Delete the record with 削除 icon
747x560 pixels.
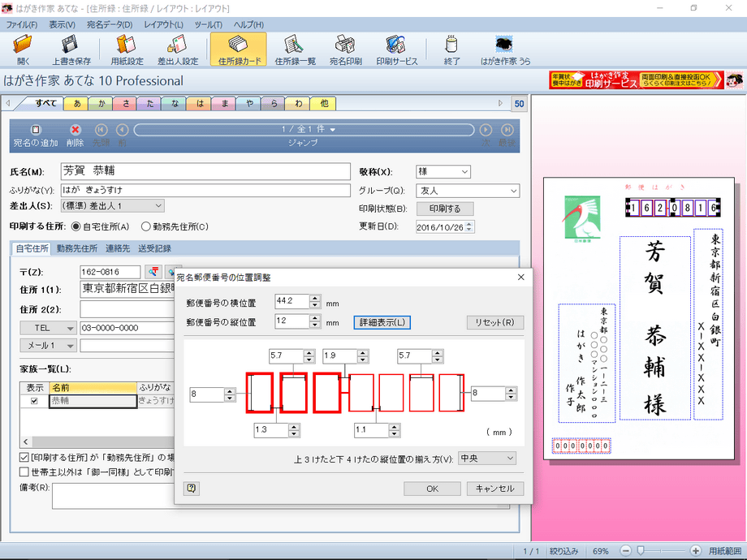75,136
